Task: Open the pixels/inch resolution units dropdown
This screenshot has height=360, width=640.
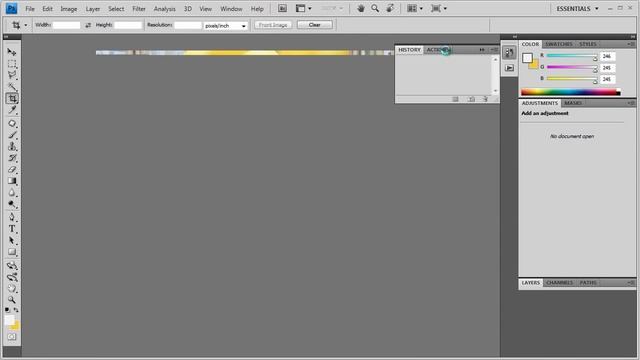Action: [x=226, y=25]
